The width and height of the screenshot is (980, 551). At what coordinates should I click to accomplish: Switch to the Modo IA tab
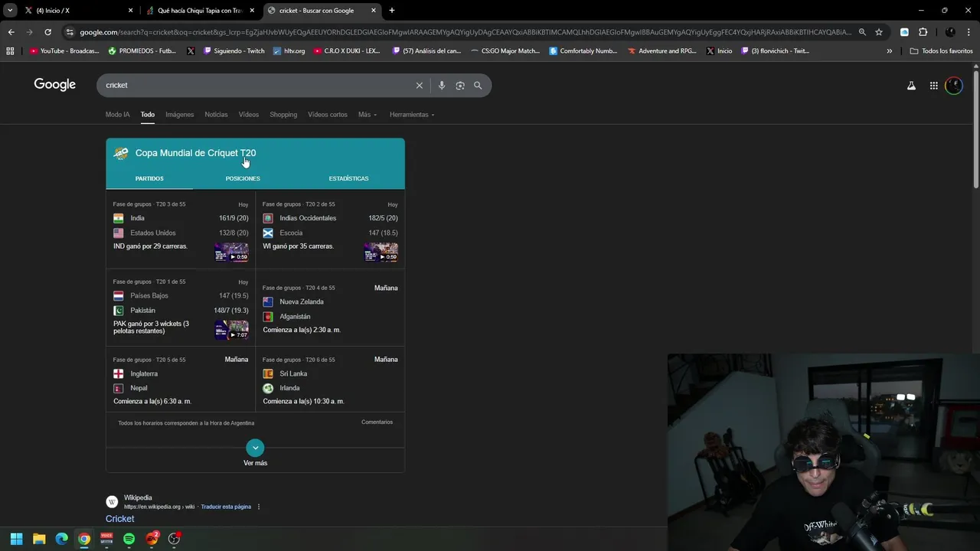point(117,115)
